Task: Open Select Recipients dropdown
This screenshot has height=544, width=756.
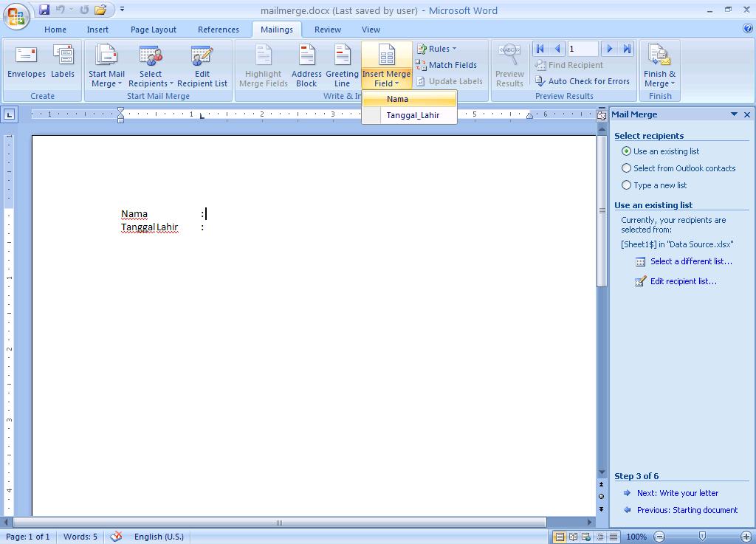Action: [x=151, y=66]
